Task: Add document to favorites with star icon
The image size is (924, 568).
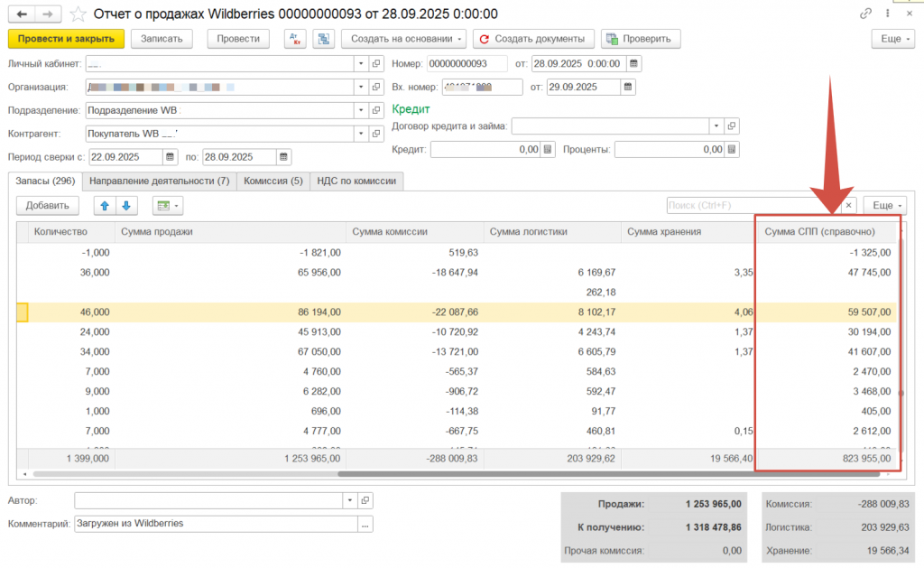Action: click(79, 14)
